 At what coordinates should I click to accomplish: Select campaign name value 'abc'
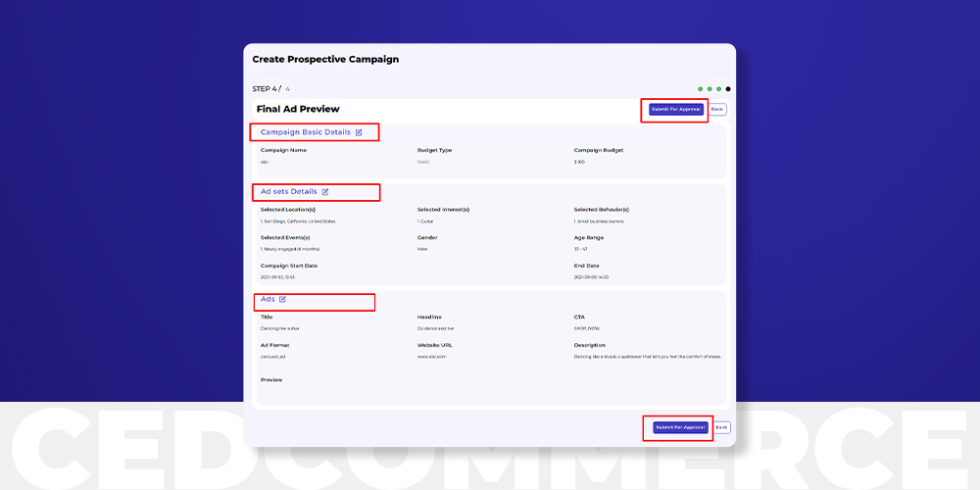tap(265, 162)
